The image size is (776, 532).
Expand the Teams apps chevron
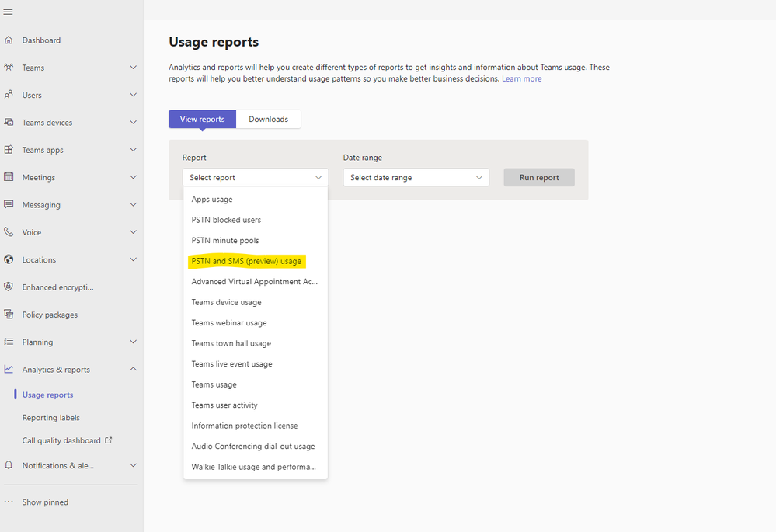[133, 149]
